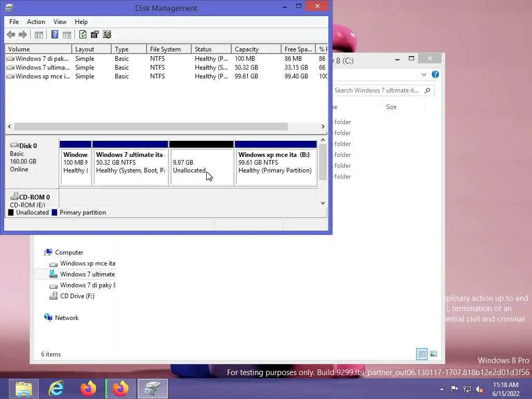Viewport: 532px width, 399px height.
Task: Select the Windows xp mce ita (B:) partition
Action: 275,163
